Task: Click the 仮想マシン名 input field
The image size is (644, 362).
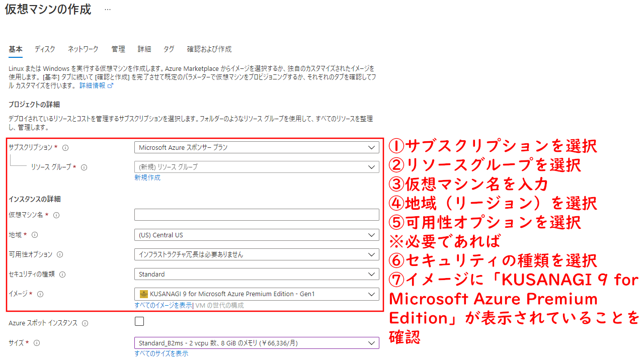Action: click(257, 215)
